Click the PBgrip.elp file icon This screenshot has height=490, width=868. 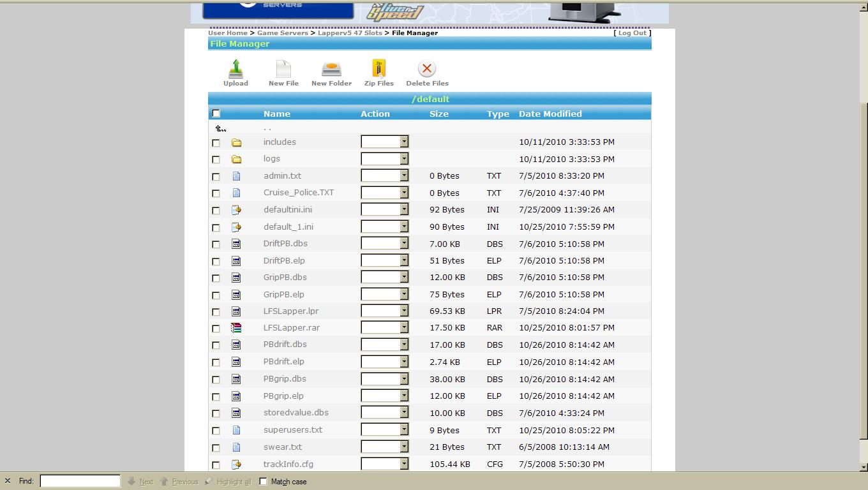236,396
